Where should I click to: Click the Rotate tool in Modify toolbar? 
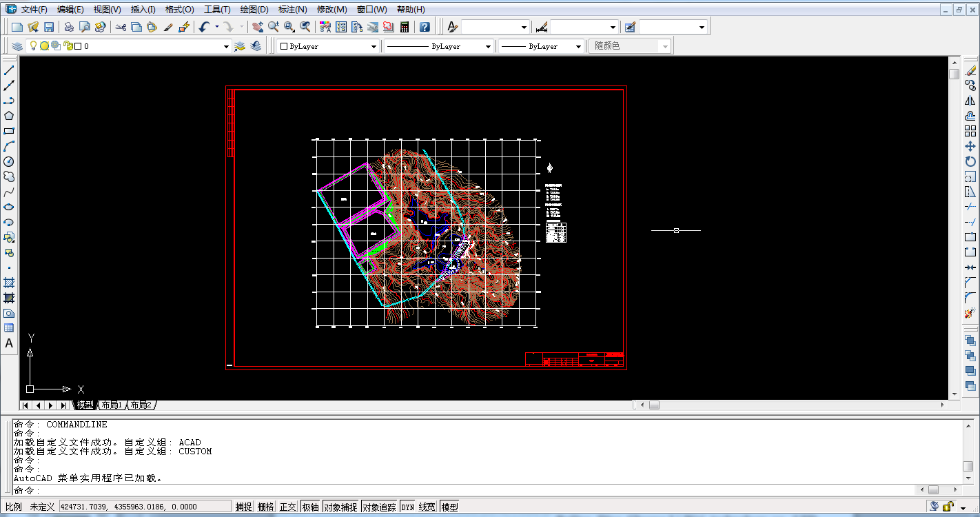970,161
